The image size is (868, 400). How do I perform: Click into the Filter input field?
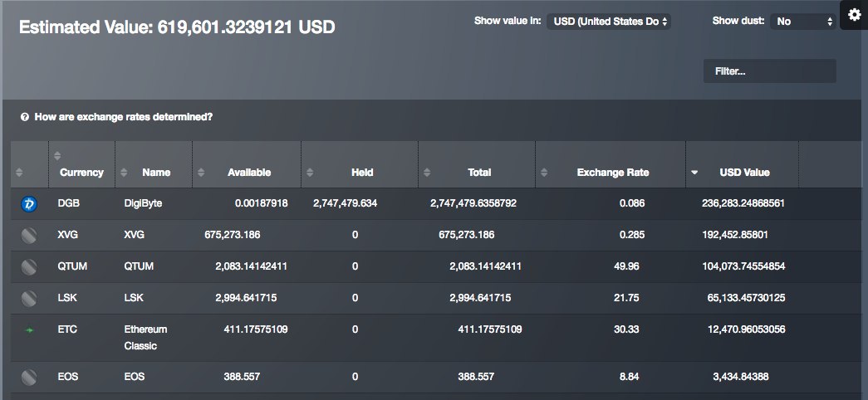pyautogui.click(x=769, y=71)
